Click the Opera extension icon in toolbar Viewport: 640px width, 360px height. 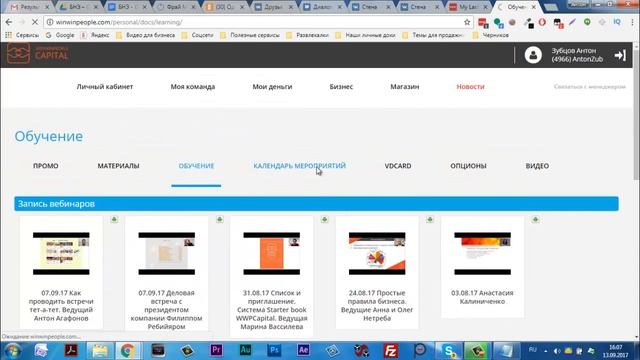542,22
